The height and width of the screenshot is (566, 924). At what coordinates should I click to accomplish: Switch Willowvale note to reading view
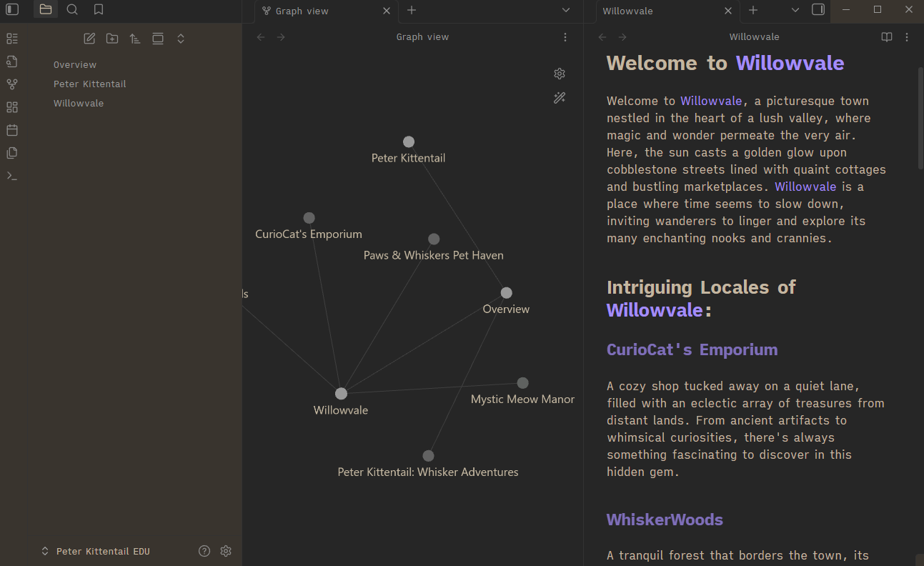pos(887,37)
